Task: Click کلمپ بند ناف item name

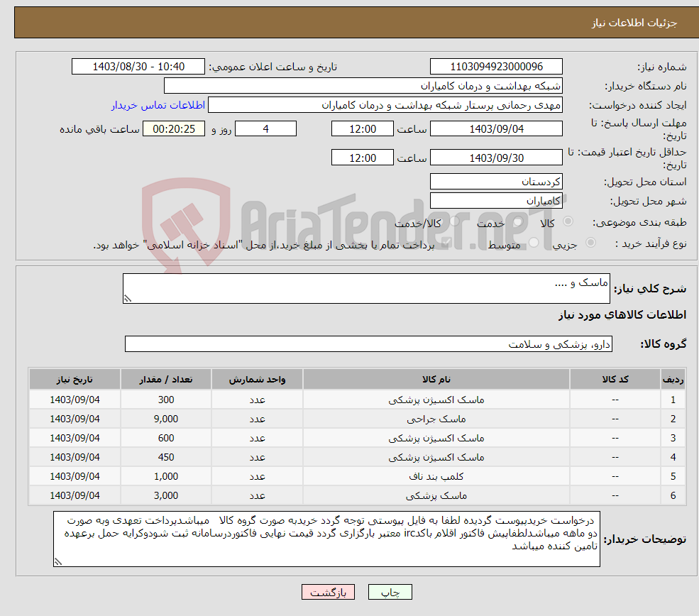Action: [x=436, y=476]
